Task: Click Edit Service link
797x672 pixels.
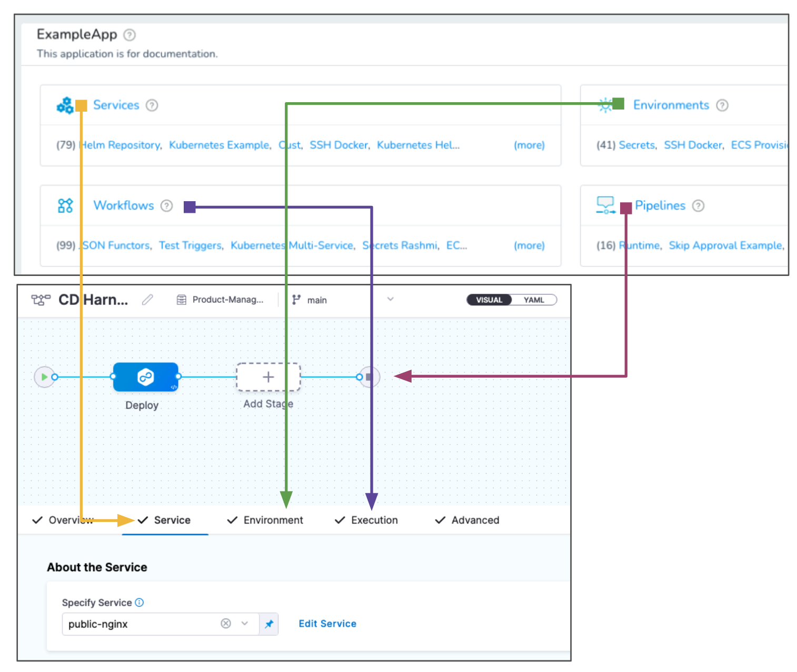Action: tap(327, 624)
